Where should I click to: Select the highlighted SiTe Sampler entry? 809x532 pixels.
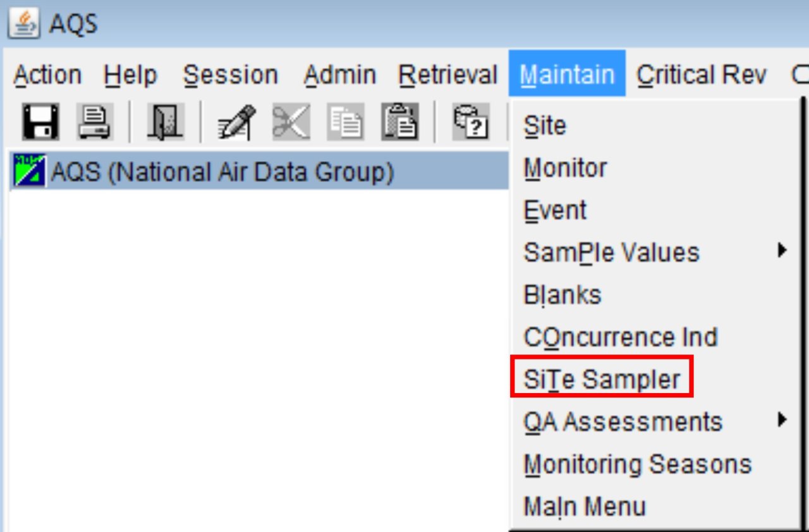click(x=602, y=378)
